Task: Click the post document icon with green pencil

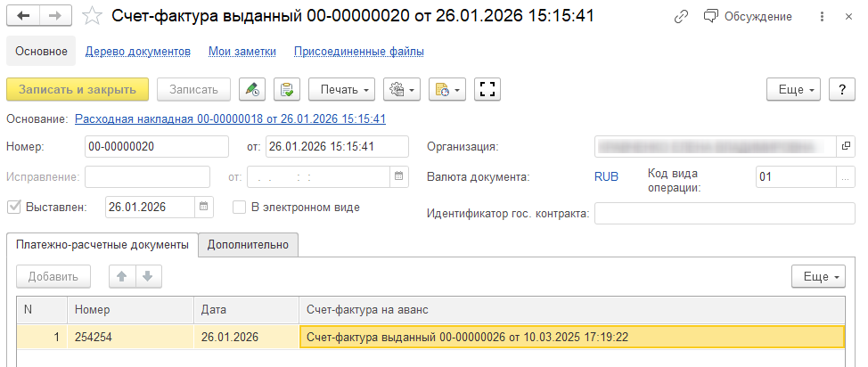Action: 254,89
